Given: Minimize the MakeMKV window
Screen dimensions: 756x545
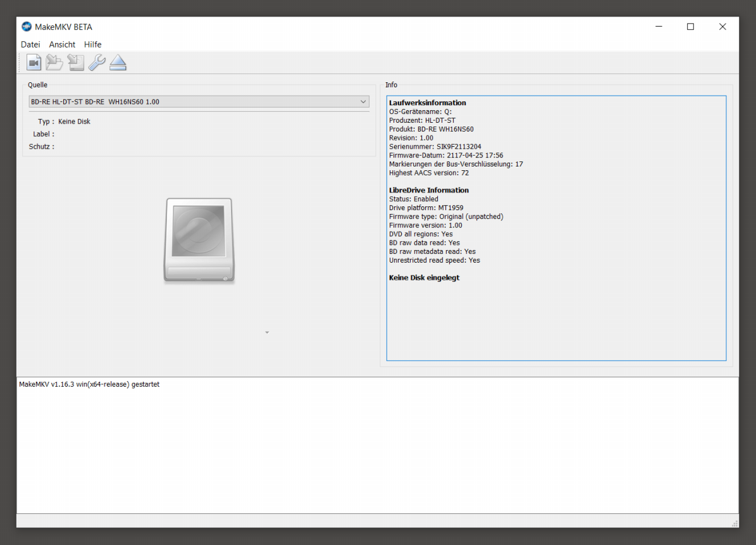Looking at the screenshot, I should pyautogui.click(x=659, y=27).
